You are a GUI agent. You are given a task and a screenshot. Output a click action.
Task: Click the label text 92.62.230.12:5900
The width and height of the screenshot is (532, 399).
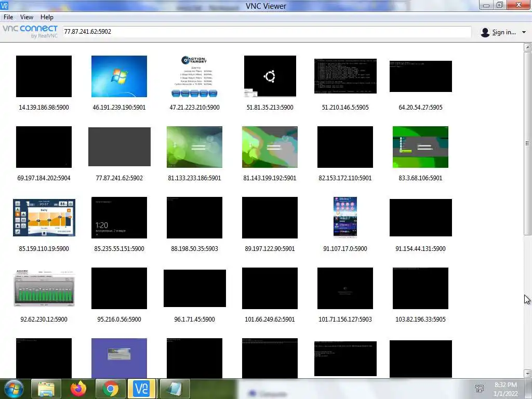(x=44, y=320)
